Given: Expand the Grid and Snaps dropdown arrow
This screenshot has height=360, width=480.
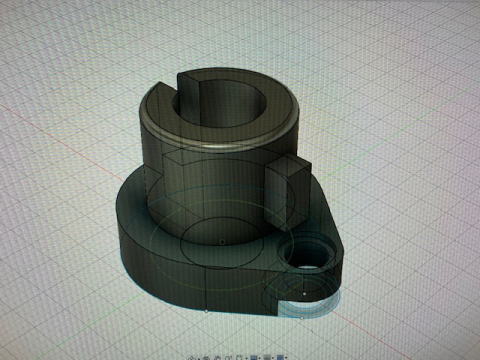Looking at the screenshot, I should (x=273, y=358).
